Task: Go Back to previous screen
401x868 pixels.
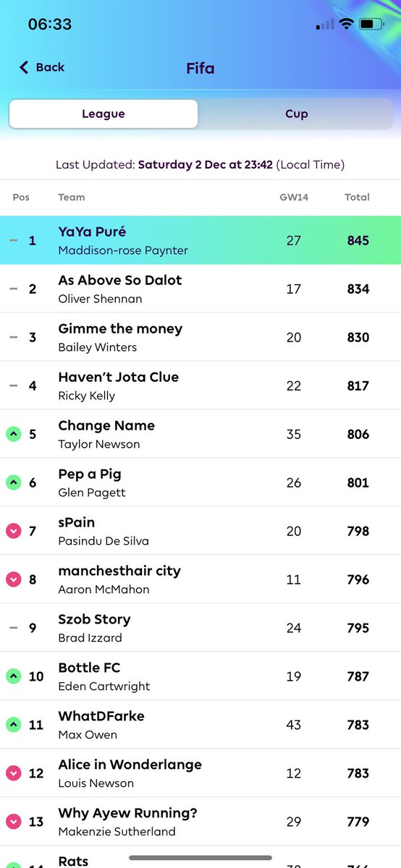Action: 42,67
